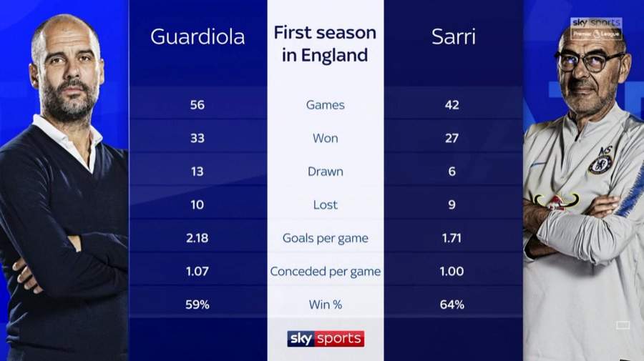Click the Sky Sports Premier League watermark
The height and width of the screenshot is (361, 644).
[x=596, y=29]
